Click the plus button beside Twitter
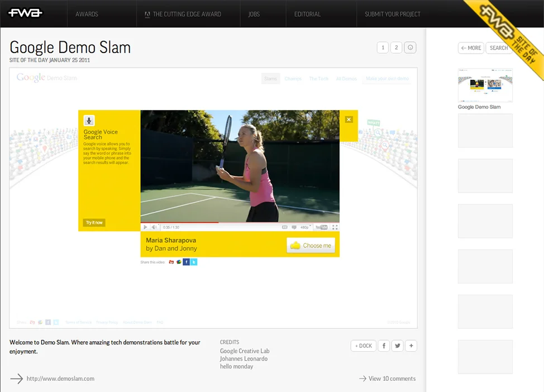Viewport: 544px width, 392px height. [x=411, y=346]
